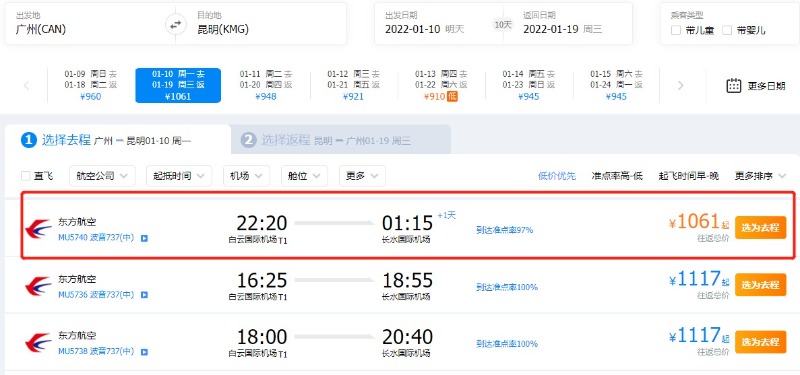
Task: Enable the 直飞 direct flight checkbox
Action: pos(26,176)
